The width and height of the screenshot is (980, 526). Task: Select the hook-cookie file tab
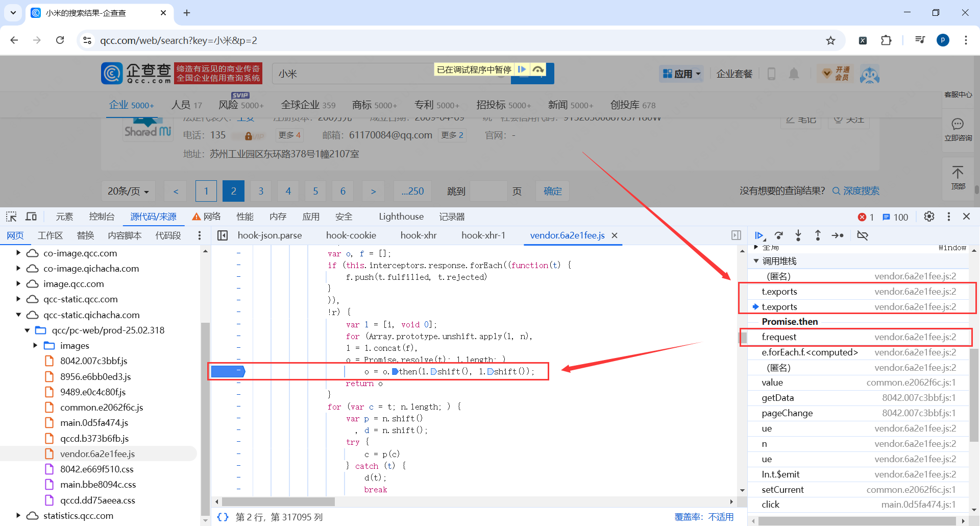click(351, 235)
